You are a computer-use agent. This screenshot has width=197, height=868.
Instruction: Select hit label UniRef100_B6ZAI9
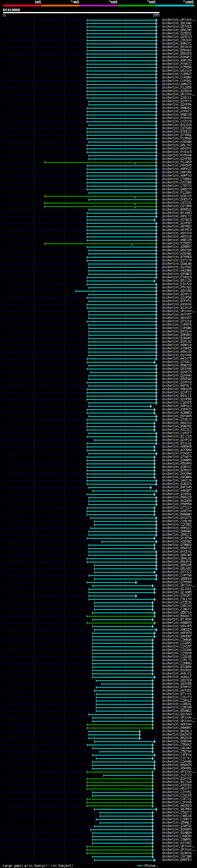pos(177,734)
